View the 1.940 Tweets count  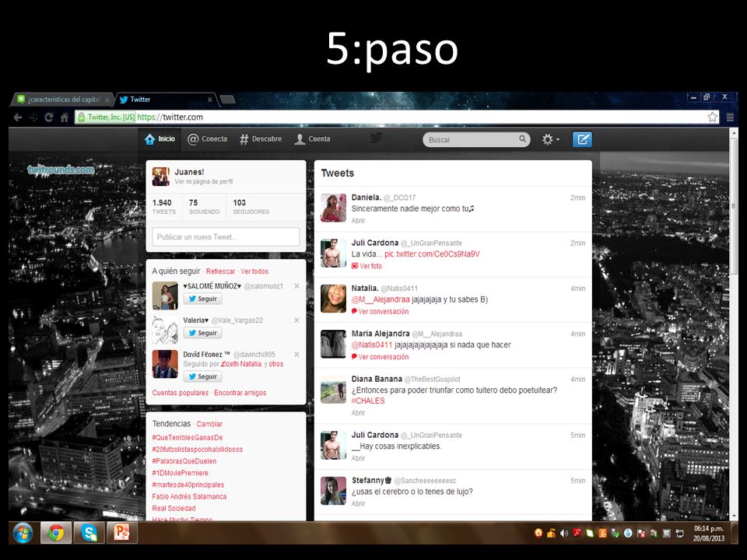coord(164,206)
